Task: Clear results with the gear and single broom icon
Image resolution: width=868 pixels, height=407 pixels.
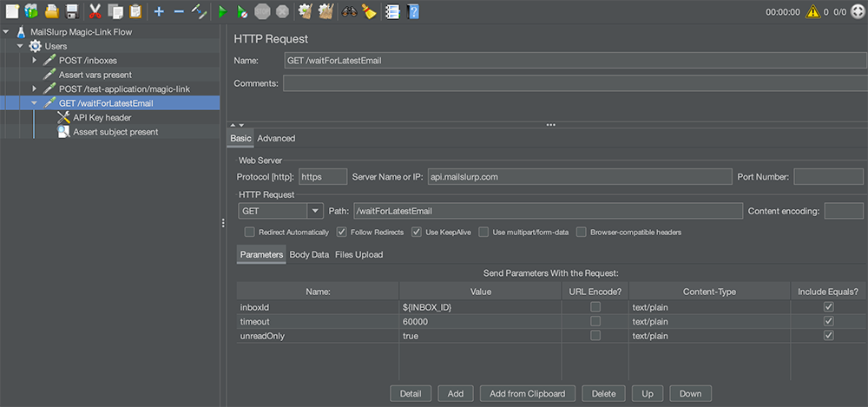Action: 305,11
